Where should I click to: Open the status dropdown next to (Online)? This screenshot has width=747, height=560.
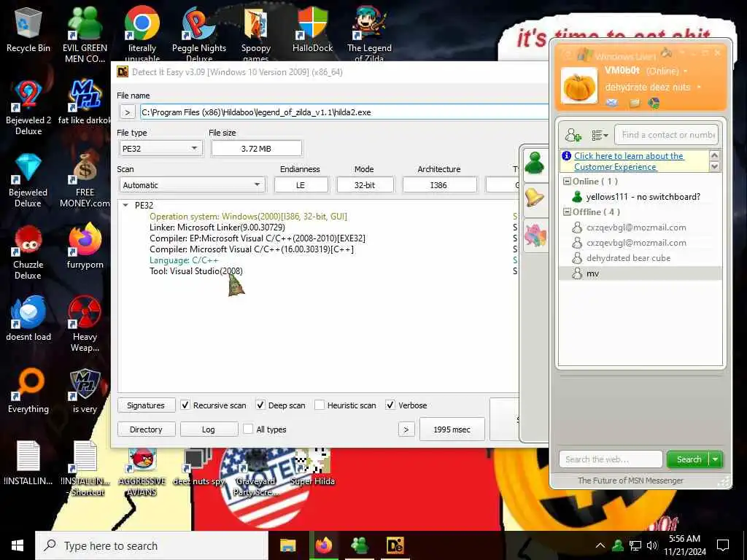click(x=686, y=71)
